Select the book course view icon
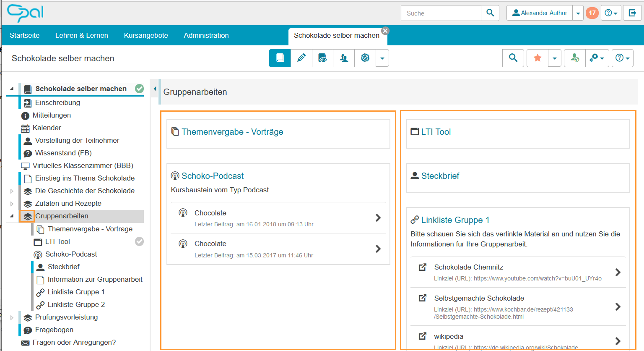This screenshot has width=644, height=351. pyautogui.click(x=280, y=58)
